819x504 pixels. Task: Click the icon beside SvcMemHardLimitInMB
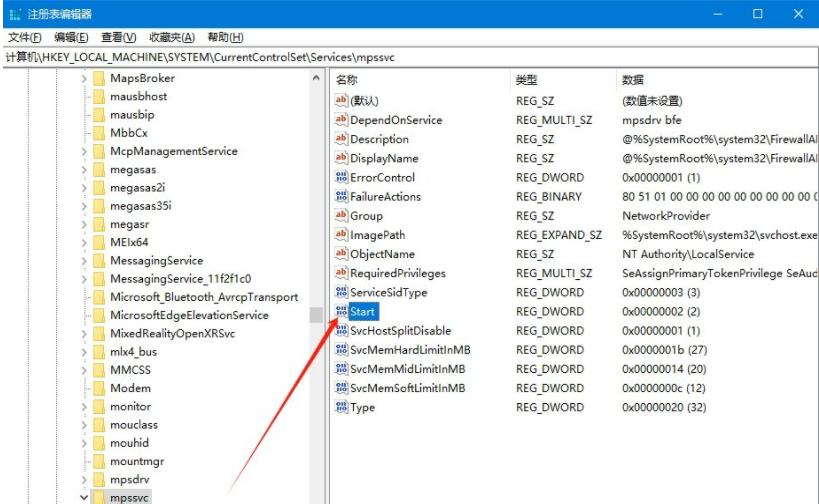(x=341, y=349)
